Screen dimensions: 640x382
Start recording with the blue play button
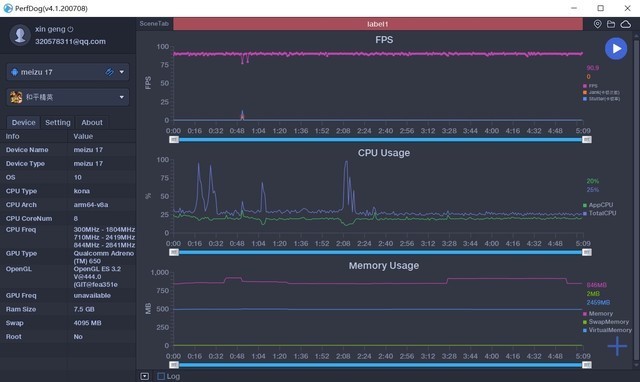pyautogui.click(x=616, y=49)
